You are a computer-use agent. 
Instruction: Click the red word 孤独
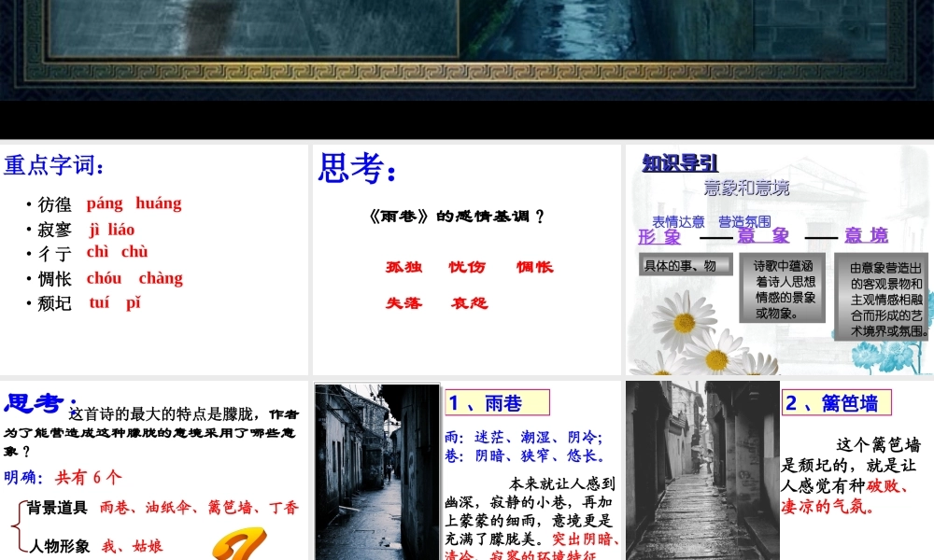coord(404,267)
